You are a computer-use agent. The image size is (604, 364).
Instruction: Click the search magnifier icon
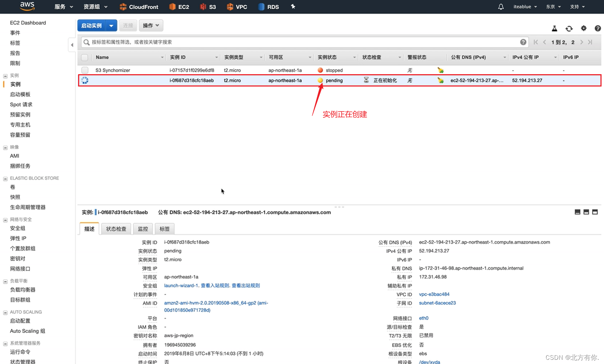point(86,42)
